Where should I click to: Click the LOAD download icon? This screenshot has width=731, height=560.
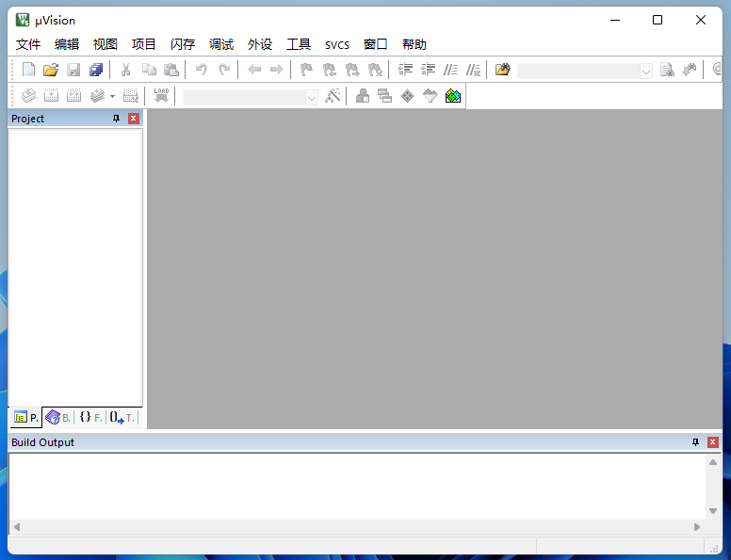(x=161, y=96)
